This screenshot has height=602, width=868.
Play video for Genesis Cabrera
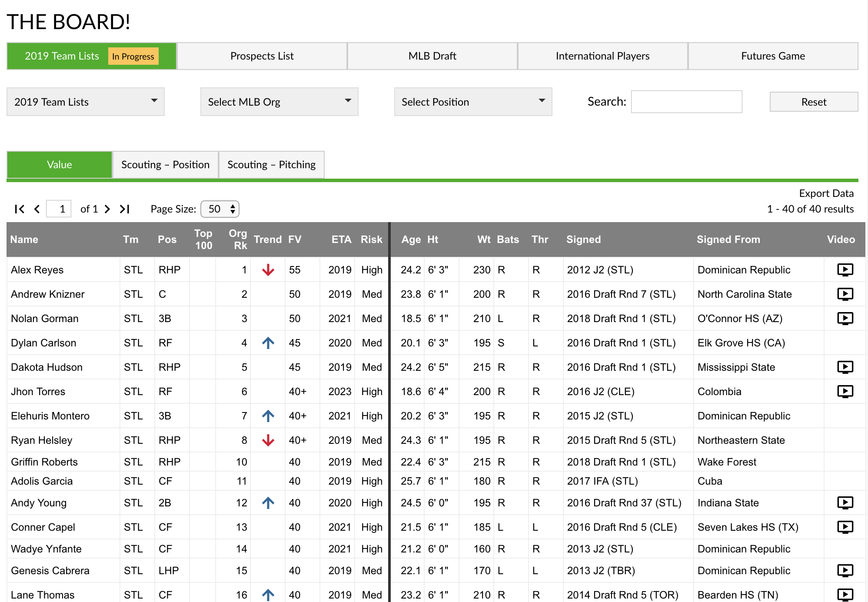[845, 570]
